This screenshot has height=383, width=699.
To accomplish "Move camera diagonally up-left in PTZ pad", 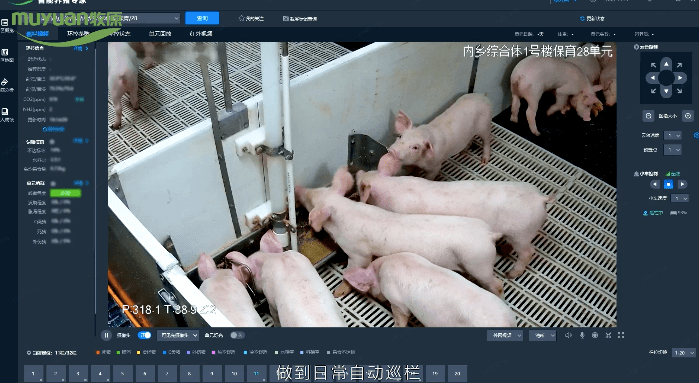I will (x=653, y=65).
